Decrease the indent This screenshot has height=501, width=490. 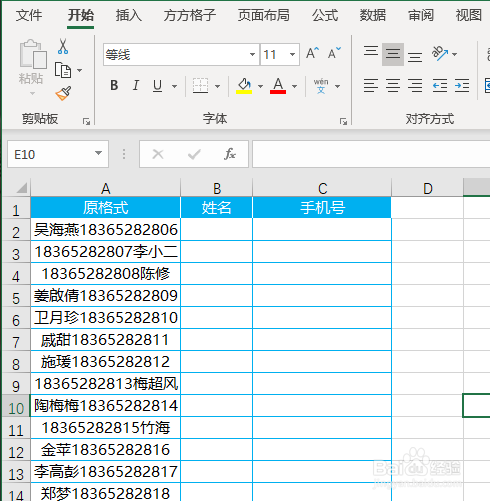(440, 86)
